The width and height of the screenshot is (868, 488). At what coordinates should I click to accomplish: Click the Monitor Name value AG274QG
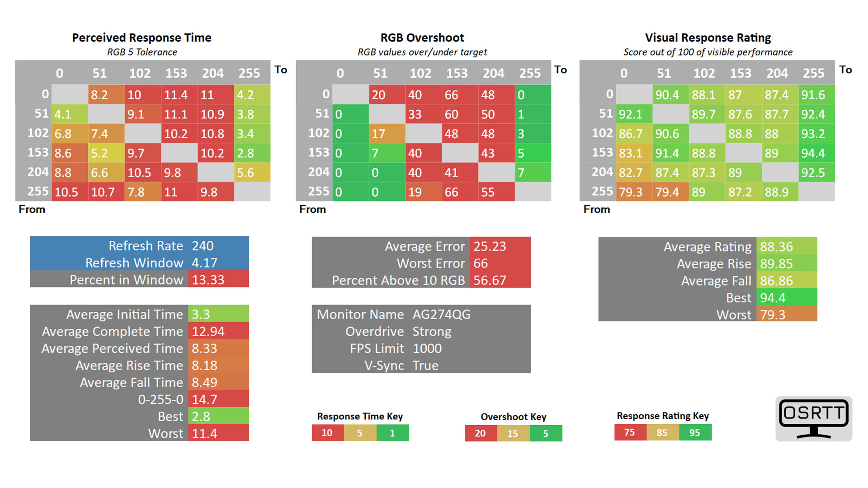[x=441, y=314]
